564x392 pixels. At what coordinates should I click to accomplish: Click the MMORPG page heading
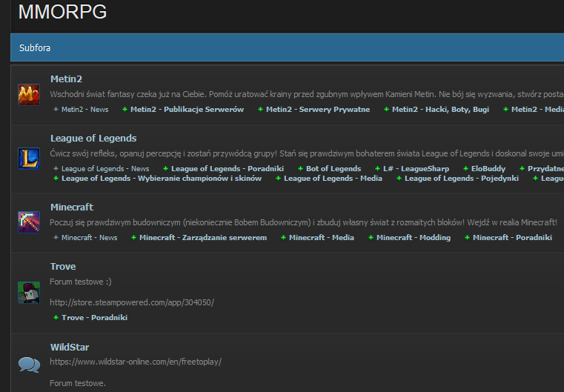pyautogui.click(x=62, y=12)
